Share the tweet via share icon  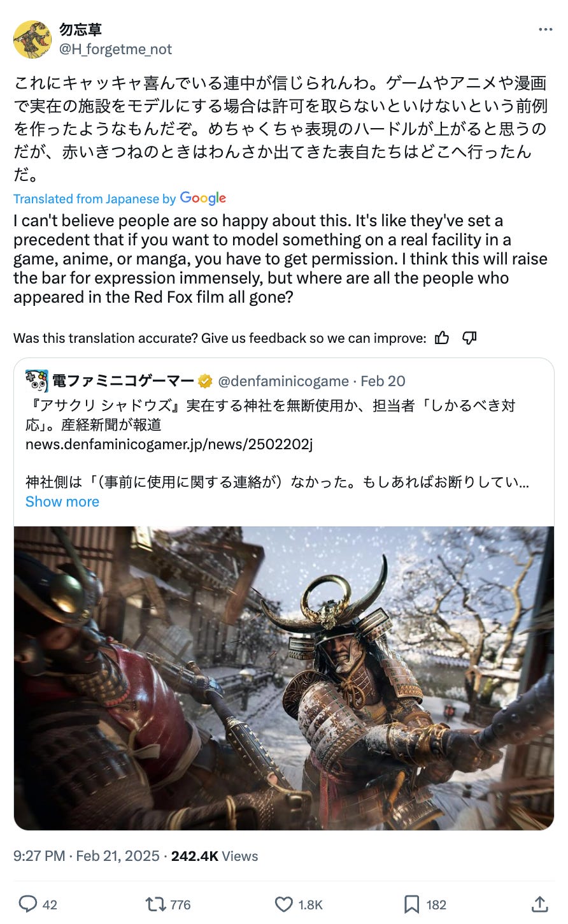click(x=539, y=904)
